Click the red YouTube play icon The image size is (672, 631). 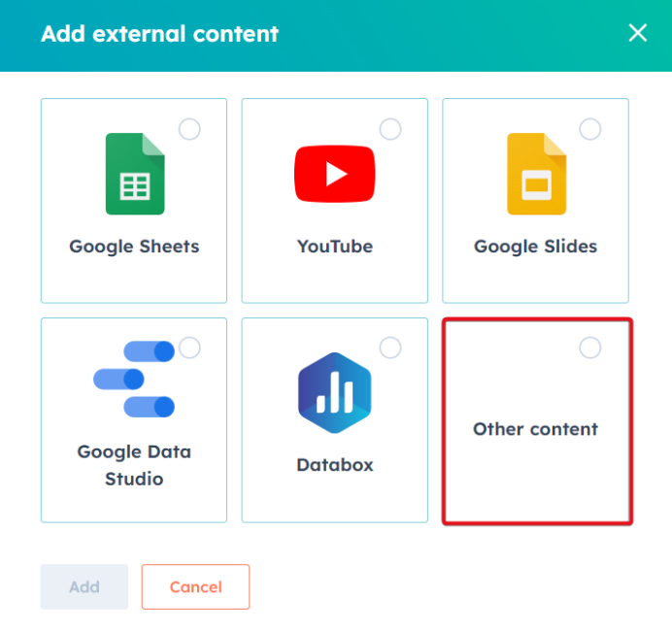335,174
